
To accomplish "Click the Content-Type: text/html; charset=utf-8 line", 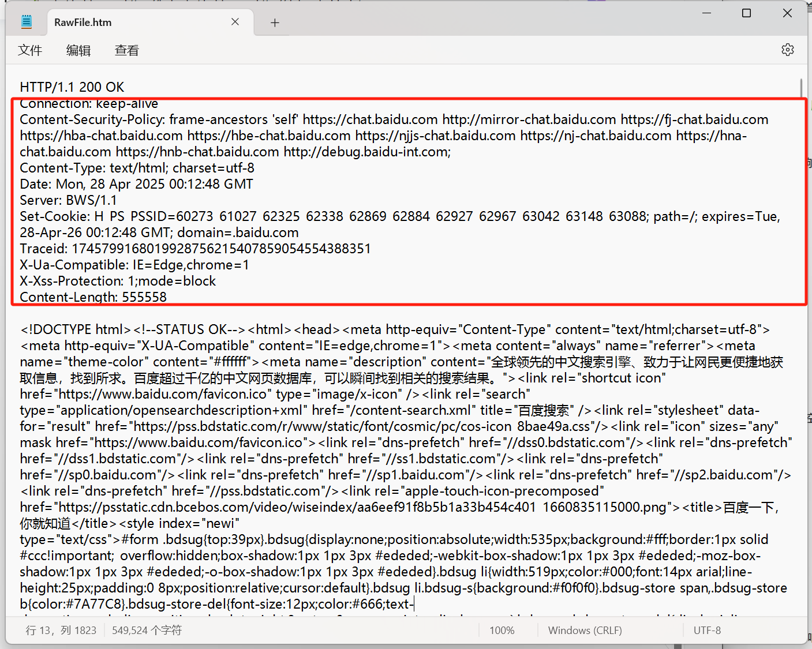I will (137, 168).
